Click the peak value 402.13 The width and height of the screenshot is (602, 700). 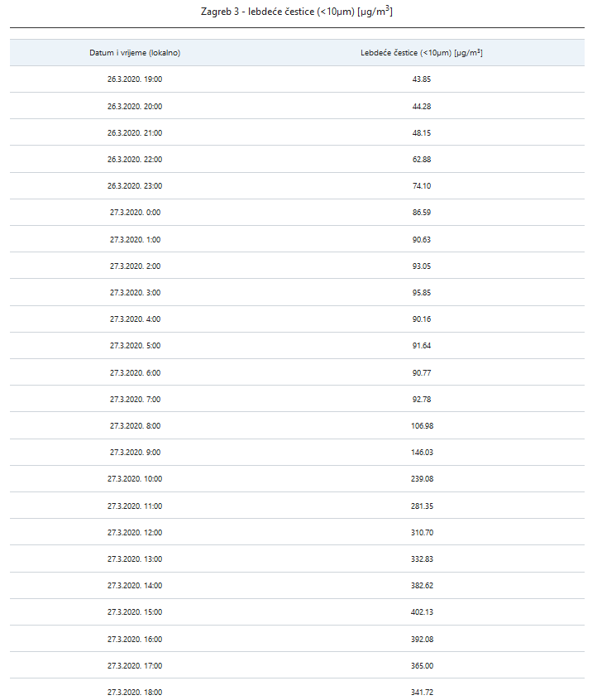pyautogui.click(x=422, y=612)
